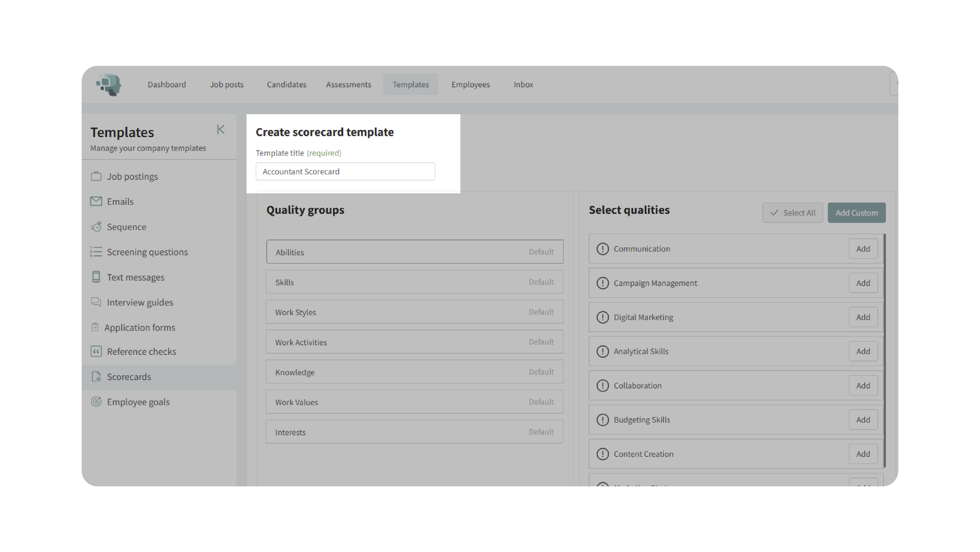Select the Skills quality group
980x552 pixels.
coord(414,282)
